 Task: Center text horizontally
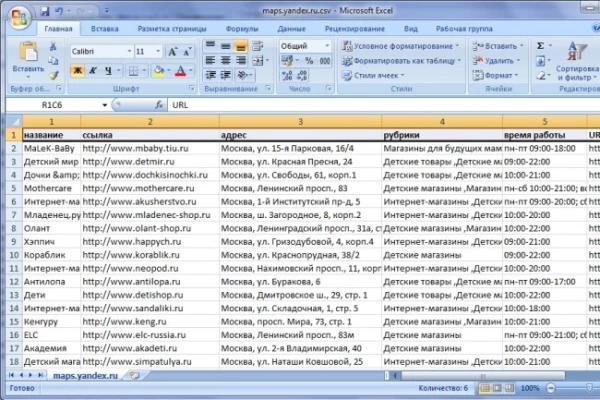[x=225, y=60]
